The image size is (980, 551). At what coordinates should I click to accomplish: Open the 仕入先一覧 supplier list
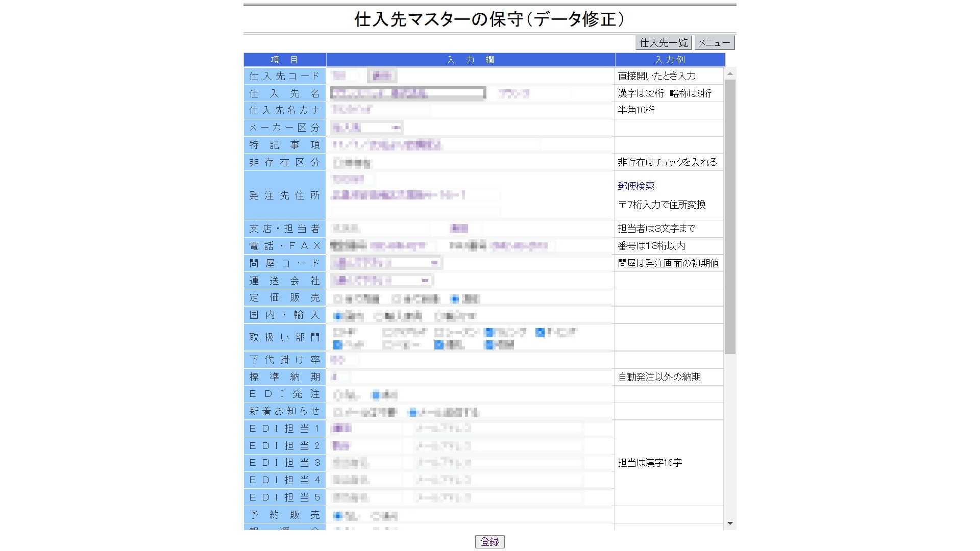click(x=664, y=43)
